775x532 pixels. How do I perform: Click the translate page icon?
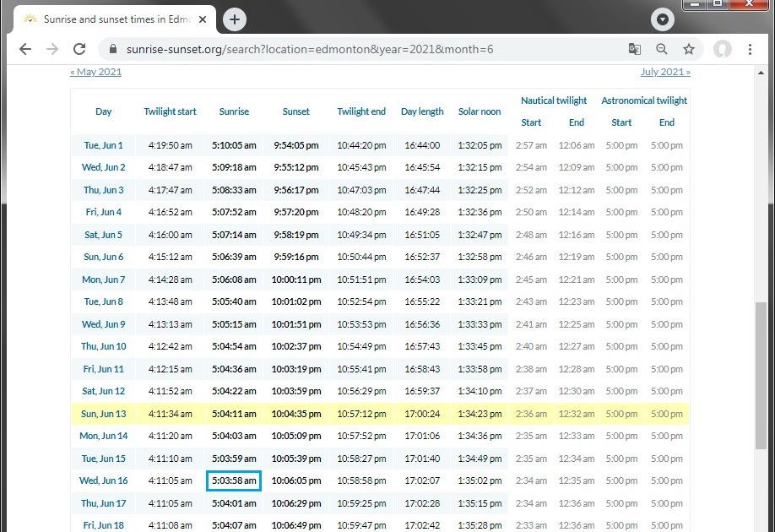(635, 49)
